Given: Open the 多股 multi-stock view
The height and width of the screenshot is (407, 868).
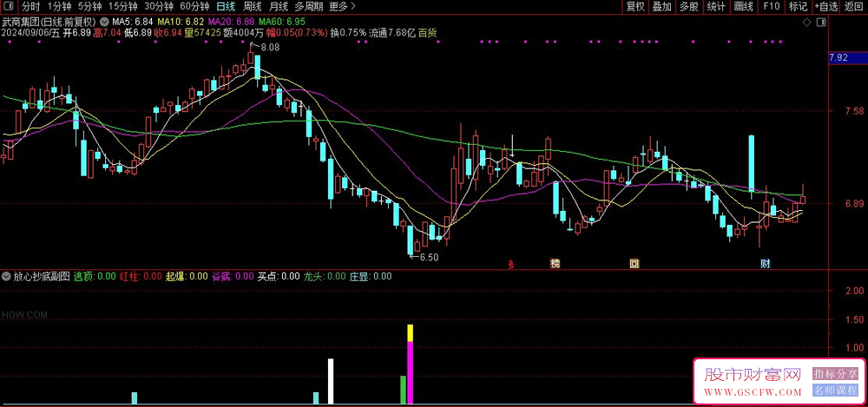Looking at the screenshot, I should point(689,7).
